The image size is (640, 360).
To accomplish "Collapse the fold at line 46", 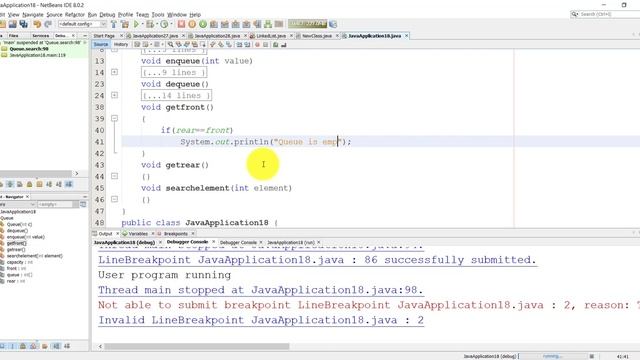I will (114, 199).
